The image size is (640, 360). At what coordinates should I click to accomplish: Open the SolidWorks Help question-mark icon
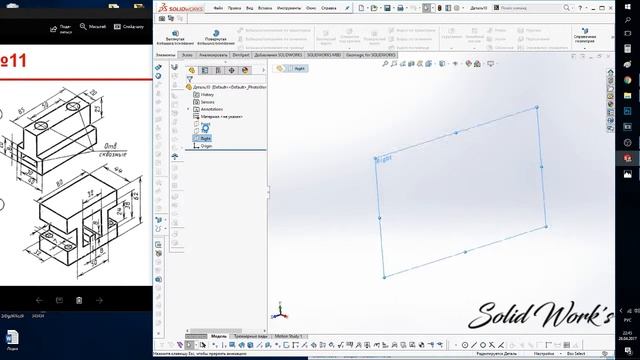(580, 8)
